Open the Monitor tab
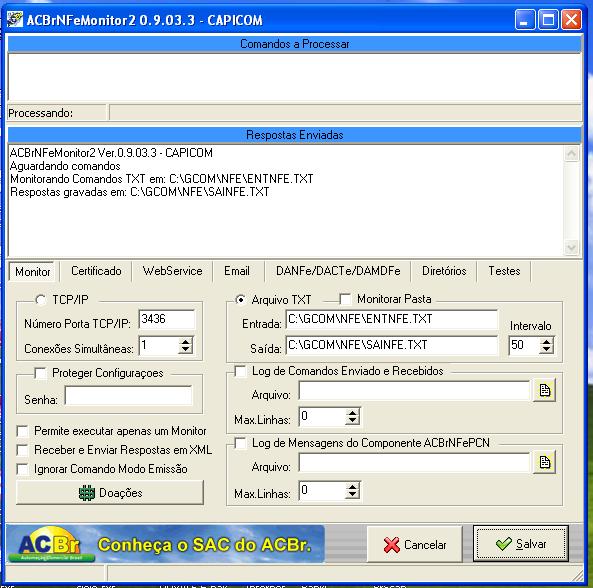 (32, 272)
